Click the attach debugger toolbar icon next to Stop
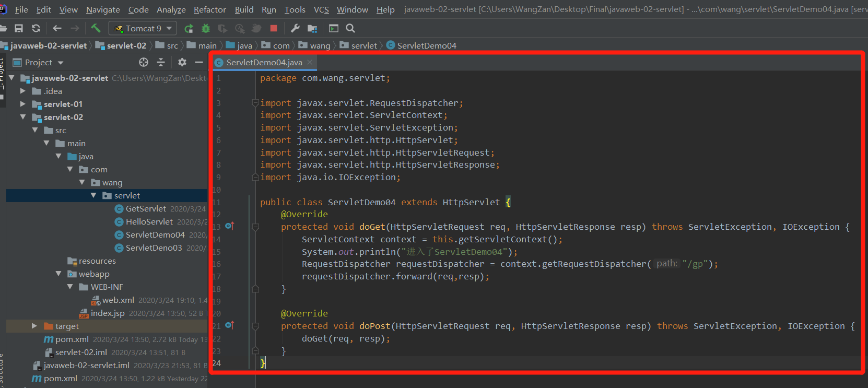868x388 pixels. tap(256, 28)
